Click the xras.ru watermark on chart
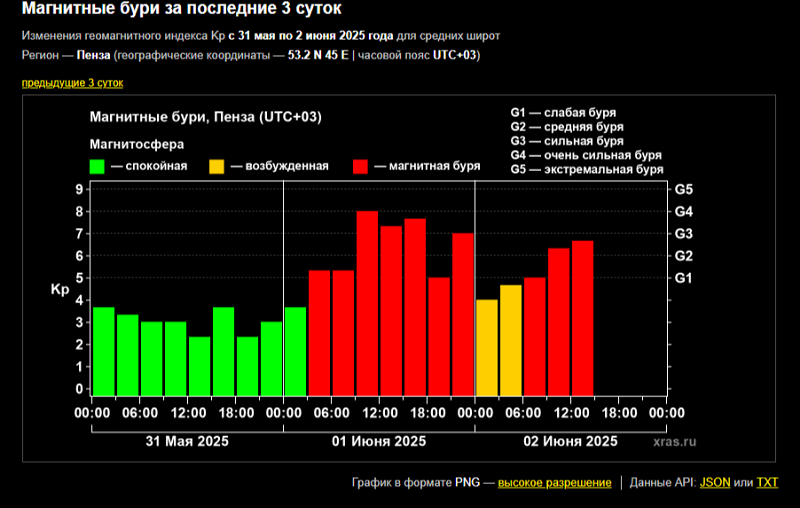Screen dimensions: 800x508 pyautogui.click(x=675, y=440)
